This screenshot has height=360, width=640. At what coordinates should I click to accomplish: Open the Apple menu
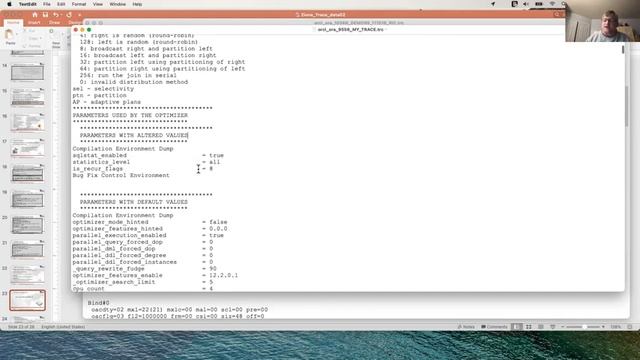(9, 4)
